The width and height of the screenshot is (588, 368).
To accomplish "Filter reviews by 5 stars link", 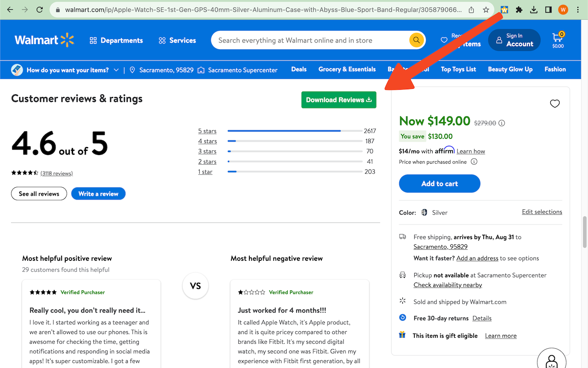I will (x=207, y=131).
